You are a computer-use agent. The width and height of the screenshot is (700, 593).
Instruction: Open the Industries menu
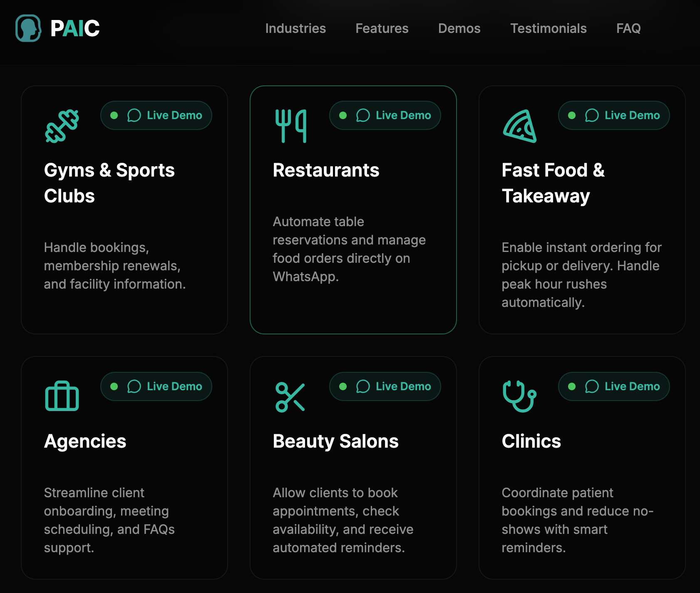click(x=295, y=29)
